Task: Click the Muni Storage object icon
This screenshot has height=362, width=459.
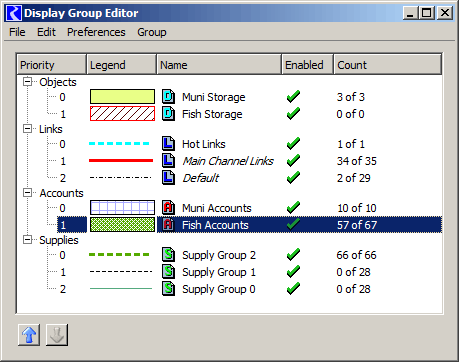Action: 168,97
